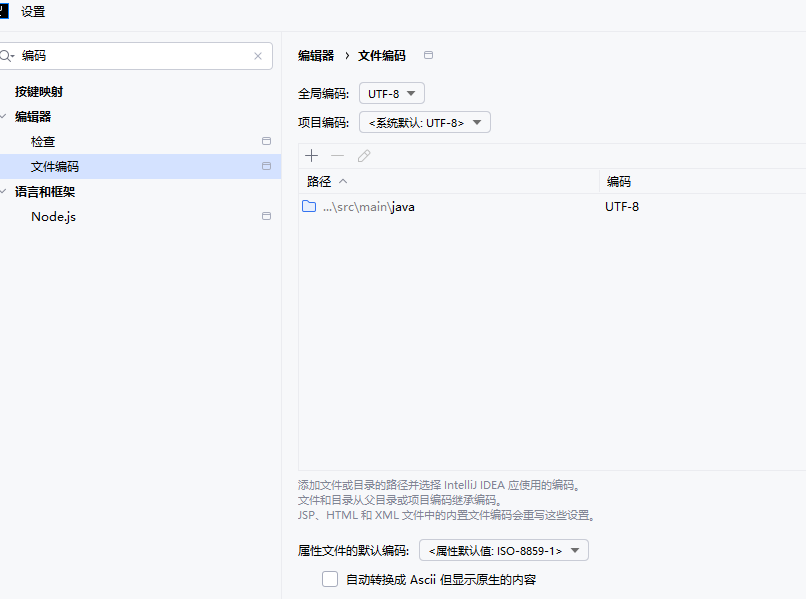Add a path with the plus icon
The width and height of the screenshot is (806, 599).
312,156
